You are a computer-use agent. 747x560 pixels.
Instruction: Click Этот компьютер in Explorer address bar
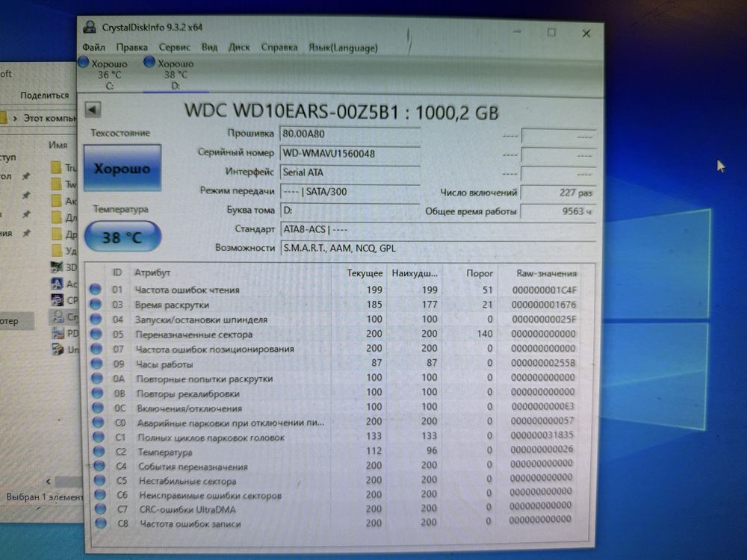pyautogui.click(x=49, y=118)
